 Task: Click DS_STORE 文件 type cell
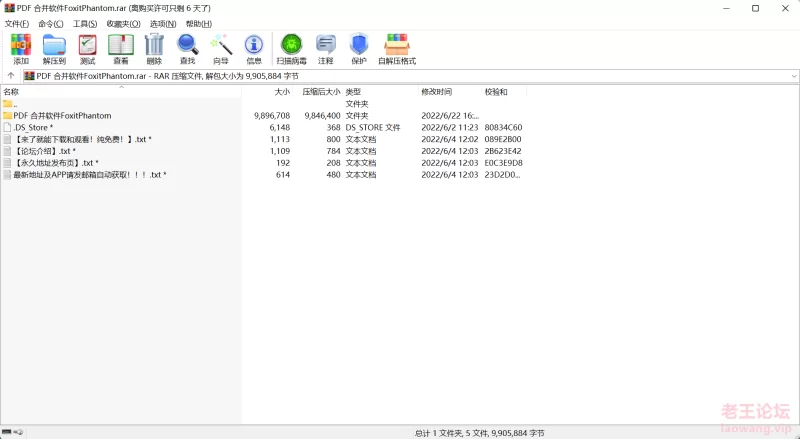372,127
